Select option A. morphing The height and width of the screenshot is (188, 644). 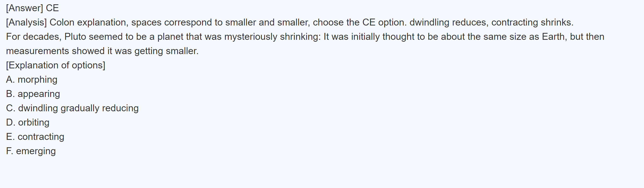coord(32,80)
